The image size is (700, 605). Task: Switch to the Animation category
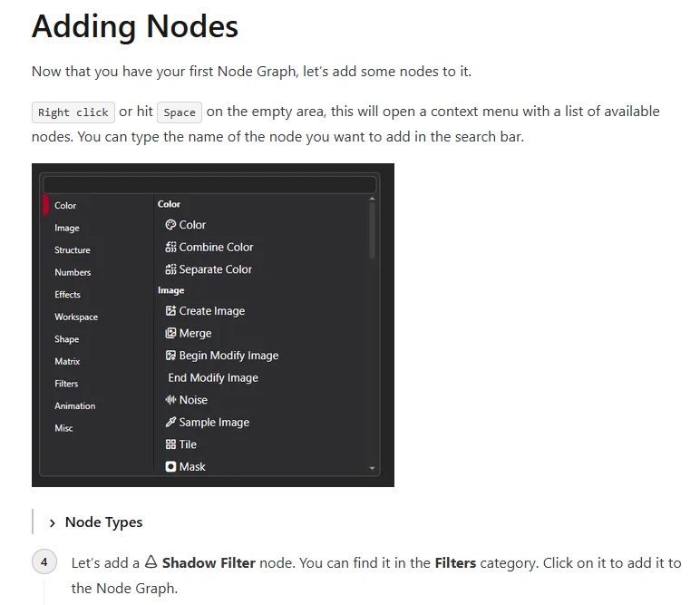(x=74, y=405)
